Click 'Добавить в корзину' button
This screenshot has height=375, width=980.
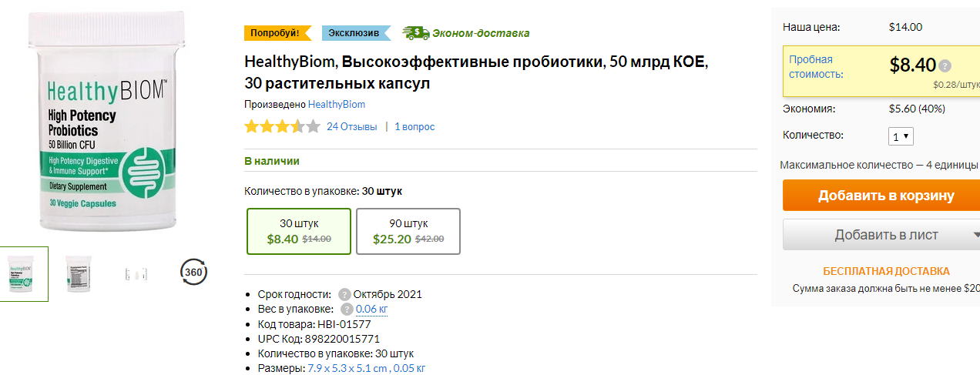pyautogui.click(x=881, y=196)
